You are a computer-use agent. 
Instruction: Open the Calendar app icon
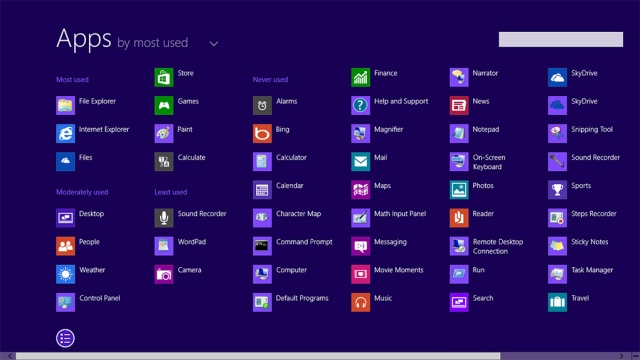click(262, 190)
